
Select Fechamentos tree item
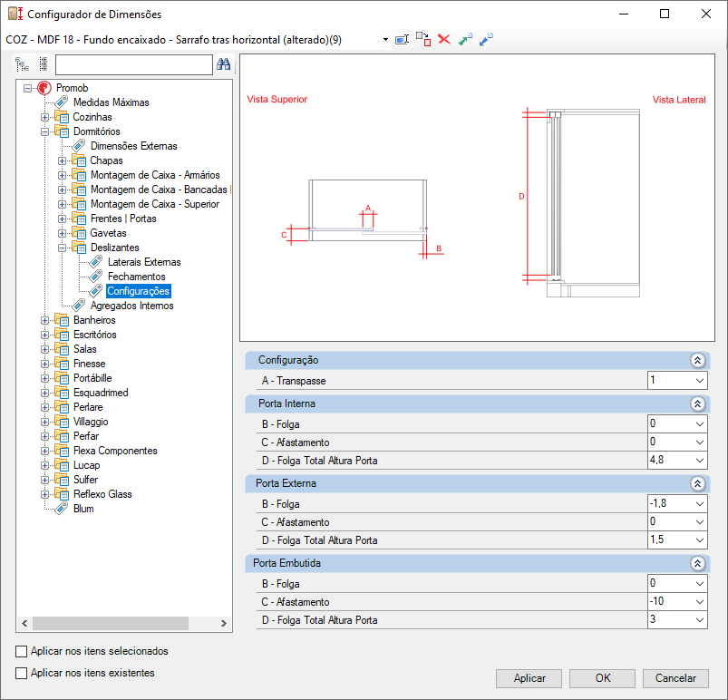(137, 277)
